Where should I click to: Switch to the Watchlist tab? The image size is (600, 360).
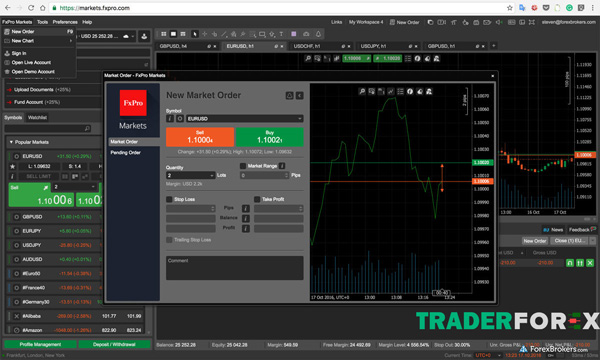tap(37, 117)
